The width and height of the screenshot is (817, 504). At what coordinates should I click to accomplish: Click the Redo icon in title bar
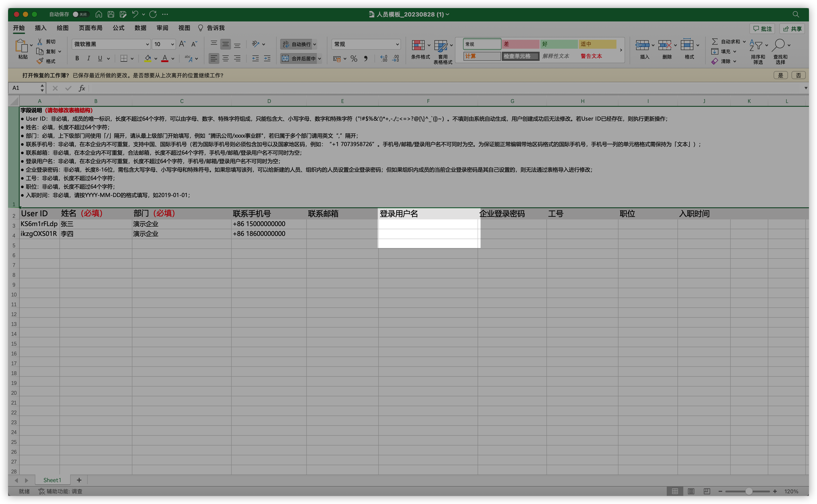[153, 14]
